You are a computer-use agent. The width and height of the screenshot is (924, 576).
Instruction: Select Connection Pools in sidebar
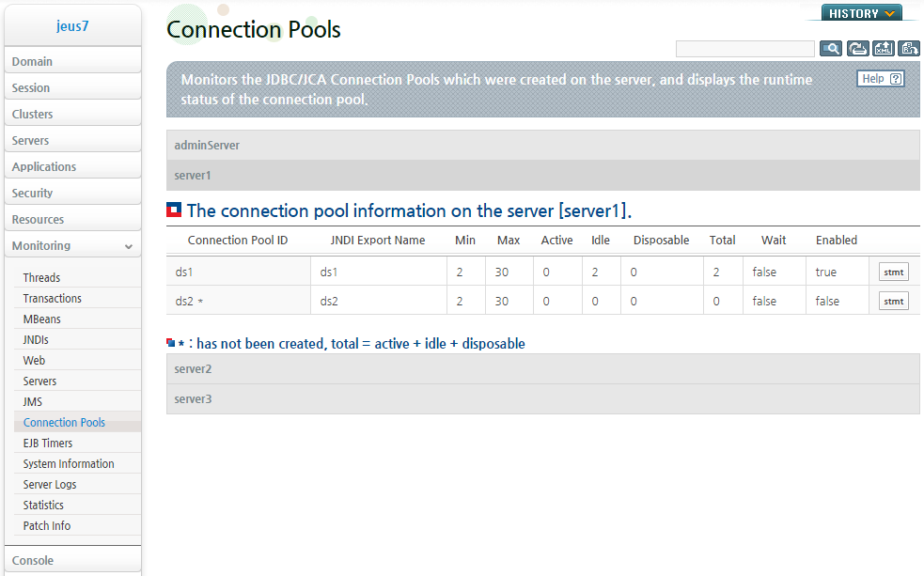pos(77,422)
